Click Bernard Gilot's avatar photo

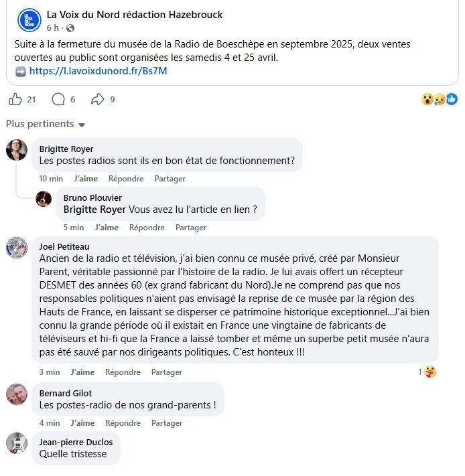point(17,394)
